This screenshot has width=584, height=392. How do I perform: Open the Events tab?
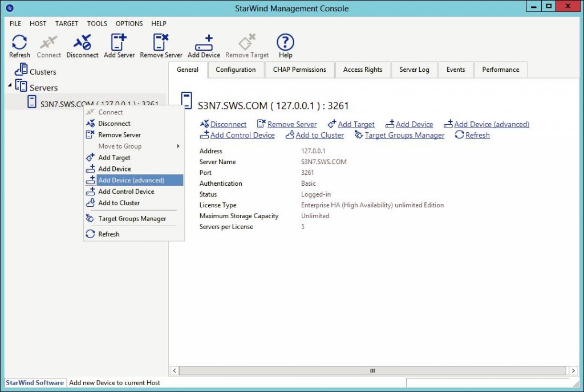pyautogui.click(x=456, y=70)
